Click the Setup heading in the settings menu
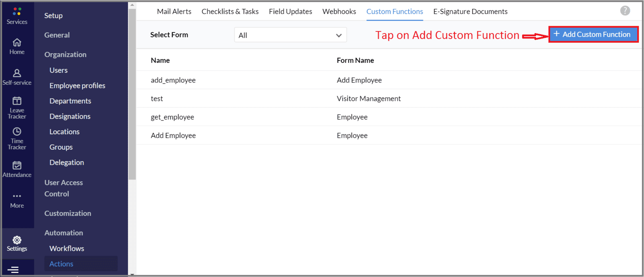 point(53,16)
